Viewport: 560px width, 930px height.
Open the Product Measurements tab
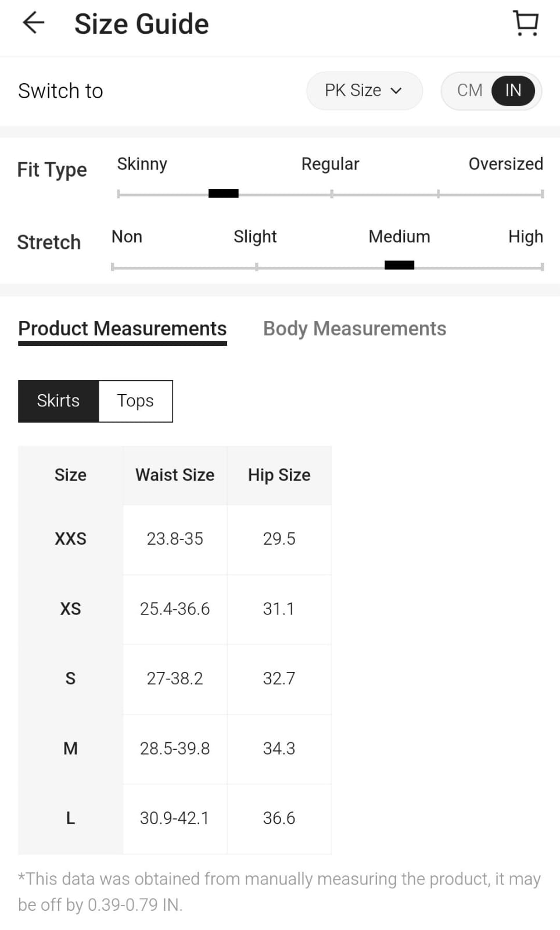(x=123, y=329)
